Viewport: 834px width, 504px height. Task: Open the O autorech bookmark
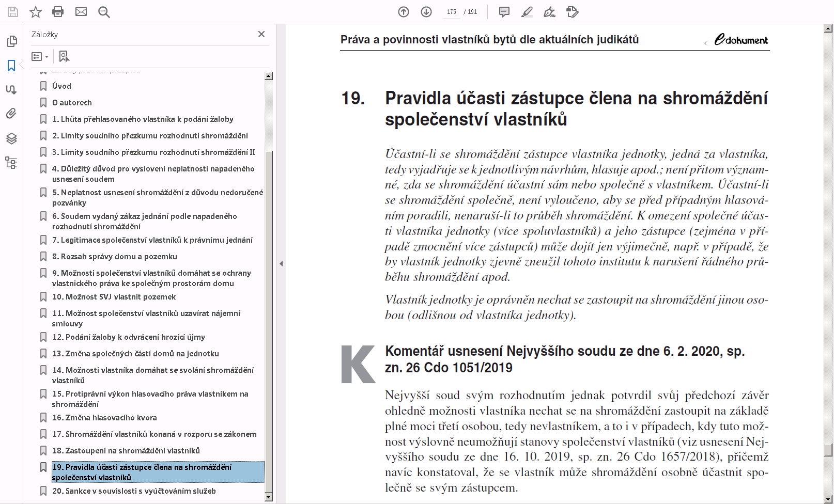72,103
